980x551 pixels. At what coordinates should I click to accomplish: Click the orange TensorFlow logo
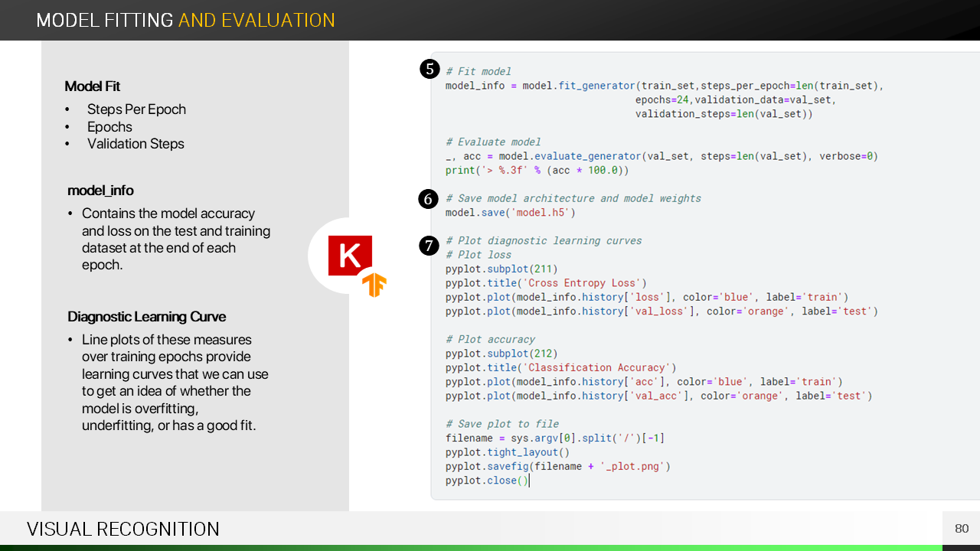point(374,285)
